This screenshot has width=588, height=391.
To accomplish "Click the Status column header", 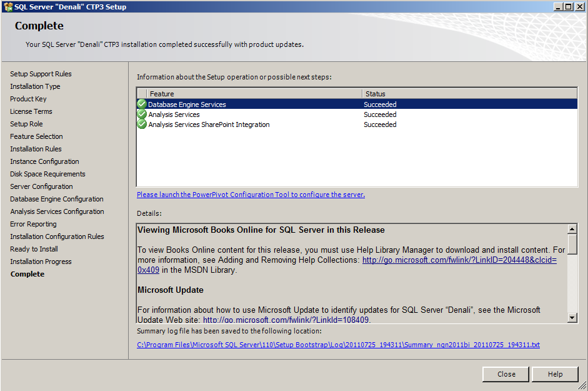I will point(469,93).
